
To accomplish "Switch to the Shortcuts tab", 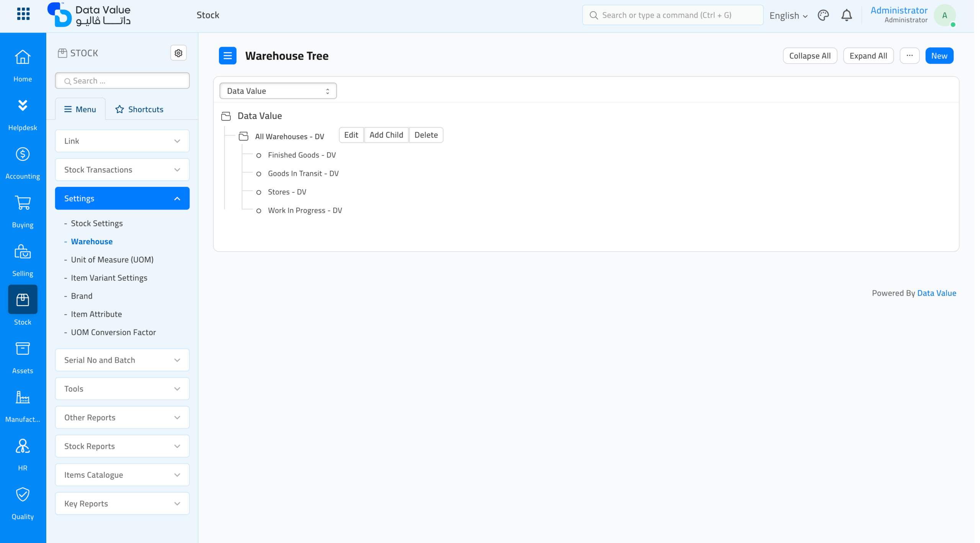I will (x=139, y=109).
